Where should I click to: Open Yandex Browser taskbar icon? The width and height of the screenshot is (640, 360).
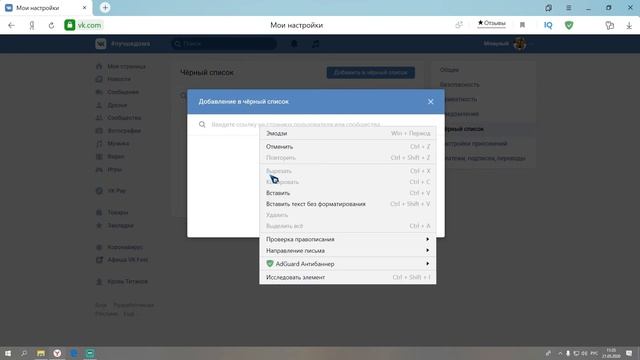[57, 353]
